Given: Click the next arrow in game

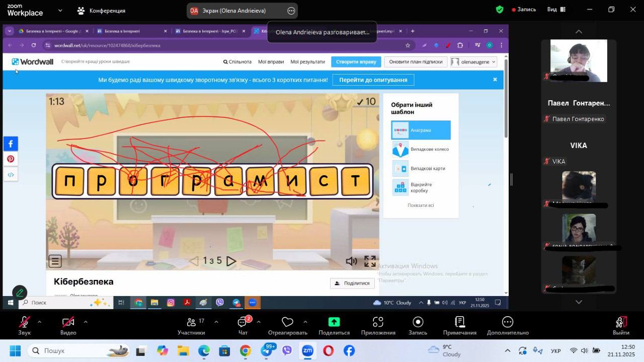Looking at the screenshot, I should tap(231, 261).
